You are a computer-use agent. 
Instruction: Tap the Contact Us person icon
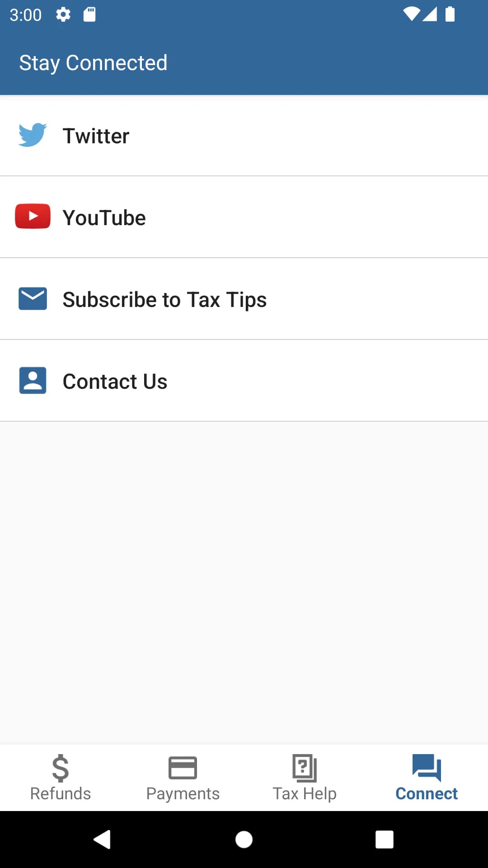click(x=33, y=380)
